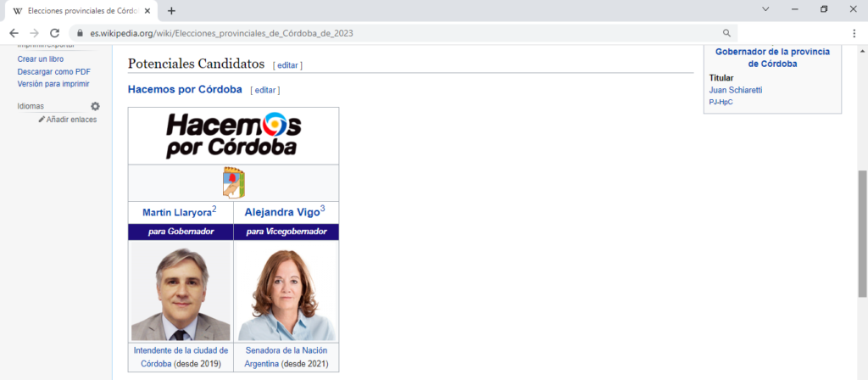The image size is (868, 380).
Task: Open Idiomas language settings gear
Action: pos(95,106)
